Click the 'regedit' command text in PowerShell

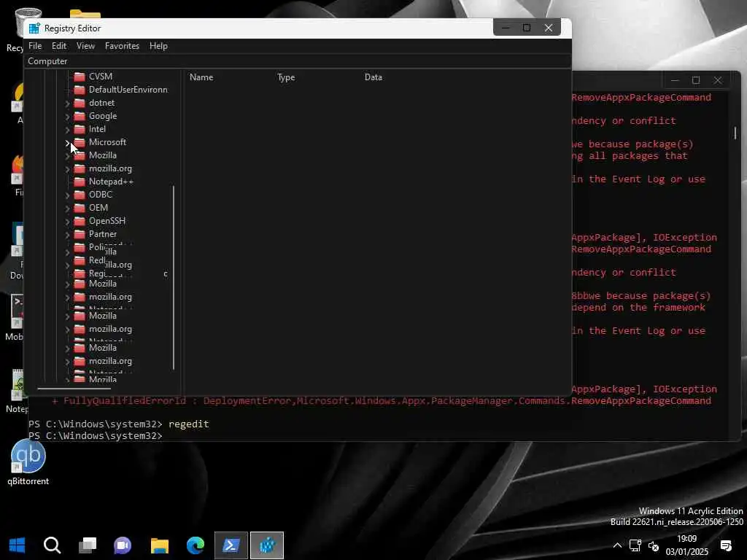(x=189, y=424)
